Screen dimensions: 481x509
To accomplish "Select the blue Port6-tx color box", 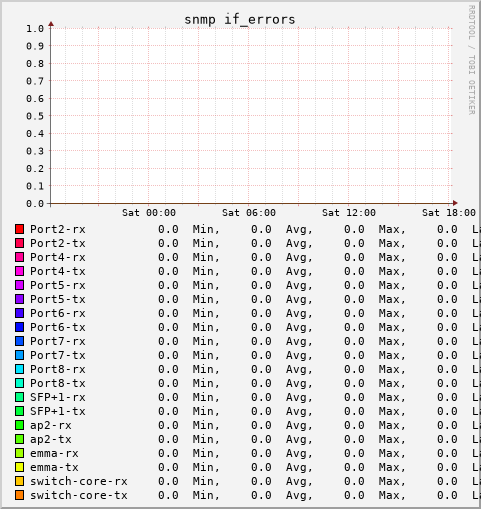I will 19,327.
